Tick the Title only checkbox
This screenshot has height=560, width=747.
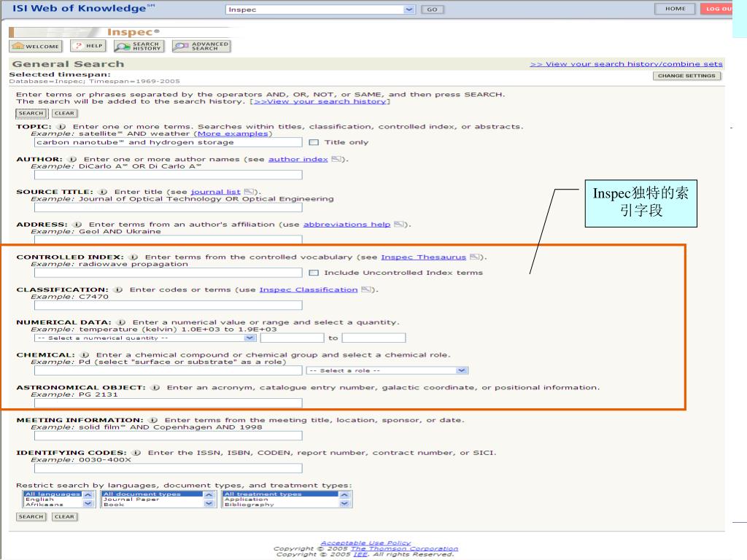(x=314, y=142)
